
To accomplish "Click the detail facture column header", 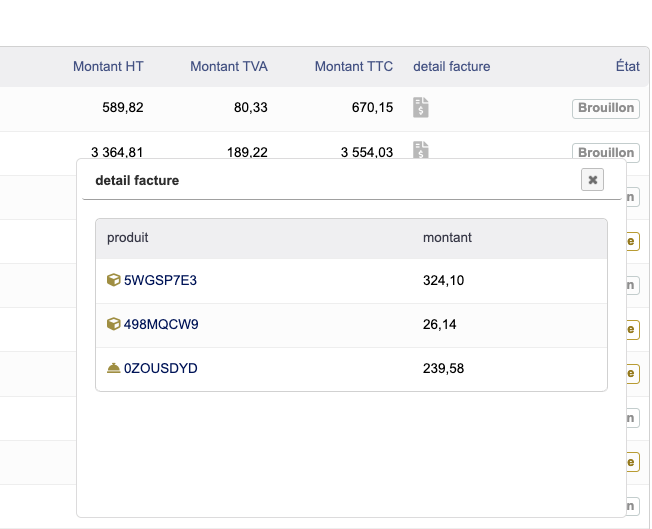I will 451,66.
